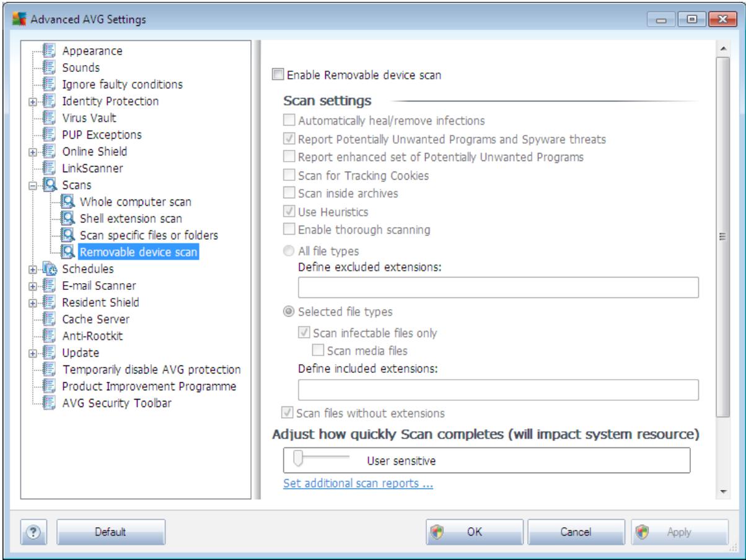Select Shell extension scan in tree
This screenshot has width=746, height=560.
tap(131, 219)
